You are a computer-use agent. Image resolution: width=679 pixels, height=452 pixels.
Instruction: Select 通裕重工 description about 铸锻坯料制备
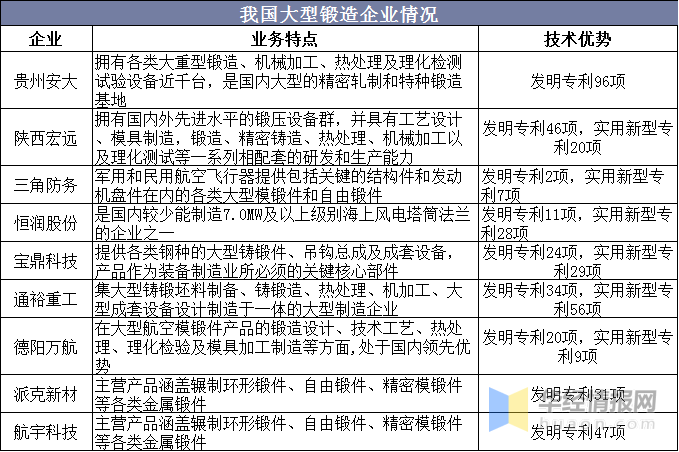[x=285, y=299]
